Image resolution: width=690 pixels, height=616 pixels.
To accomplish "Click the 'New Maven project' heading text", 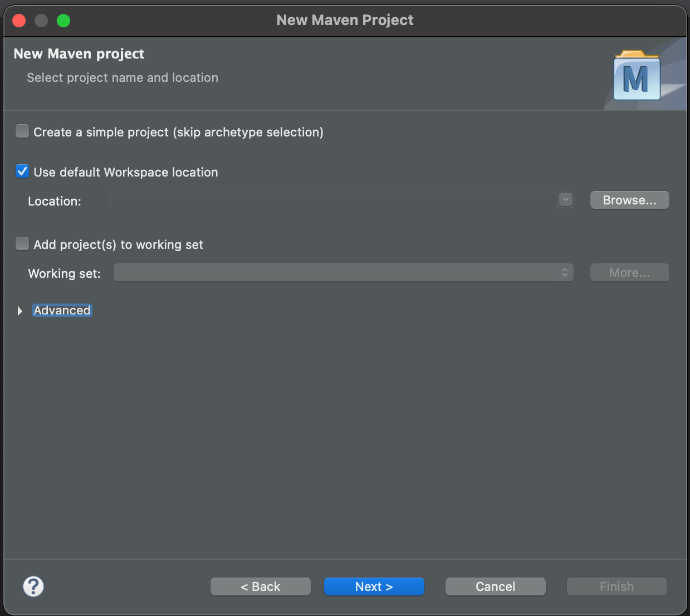I will click(79, 54).
